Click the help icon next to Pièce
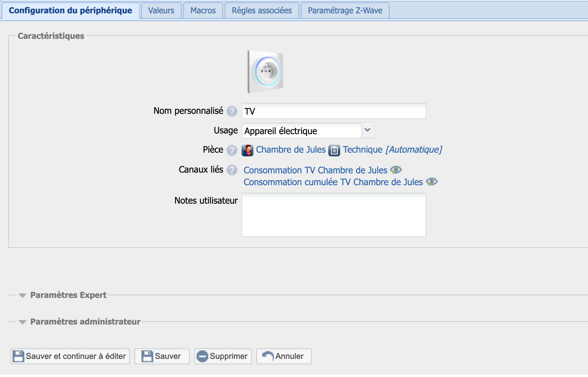 click(x=232, y=150)
